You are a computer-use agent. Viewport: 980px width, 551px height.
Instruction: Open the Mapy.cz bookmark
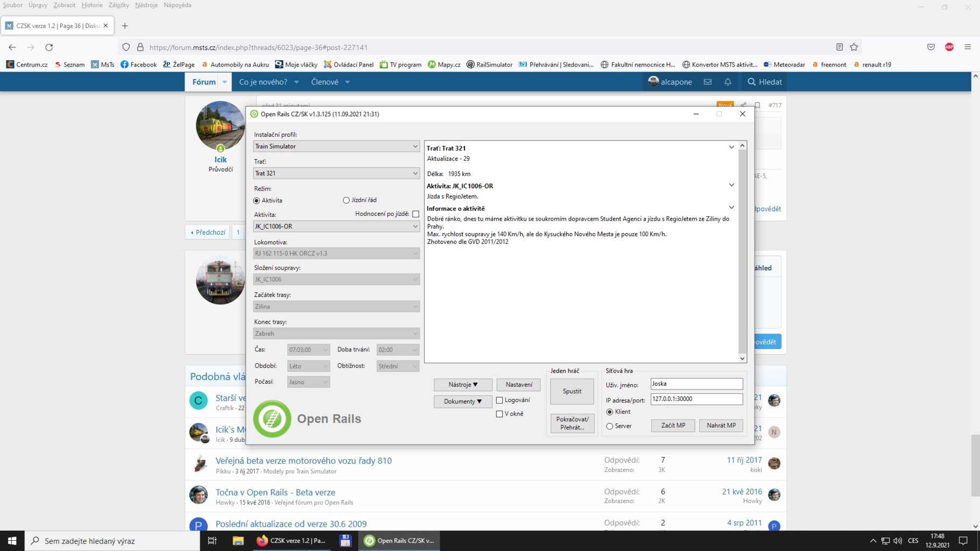[x=444, y=65]
